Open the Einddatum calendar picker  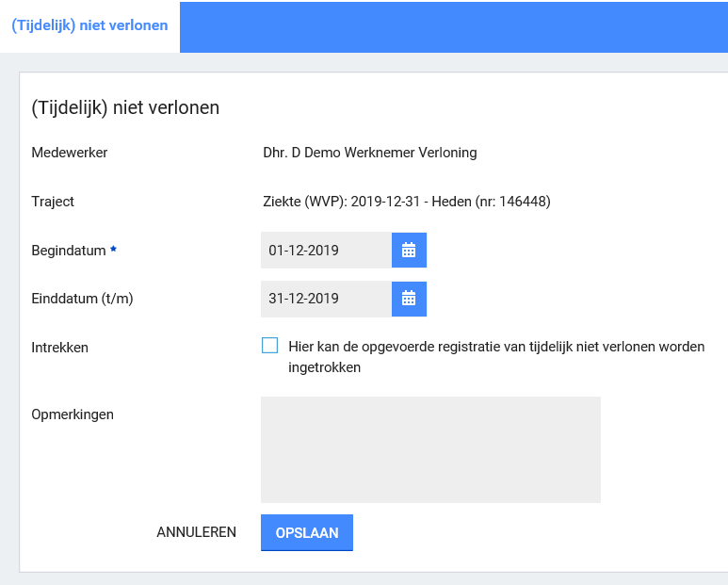click(x=409, y=299)
